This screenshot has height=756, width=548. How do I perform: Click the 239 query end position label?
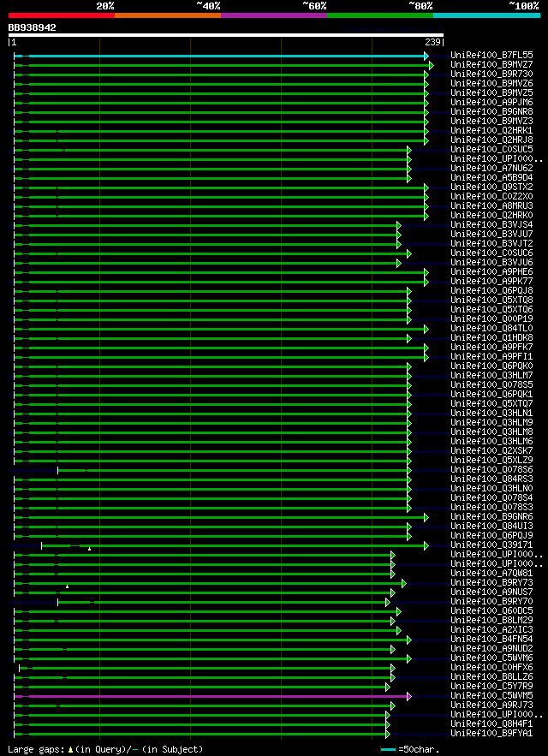pos(432,43)
